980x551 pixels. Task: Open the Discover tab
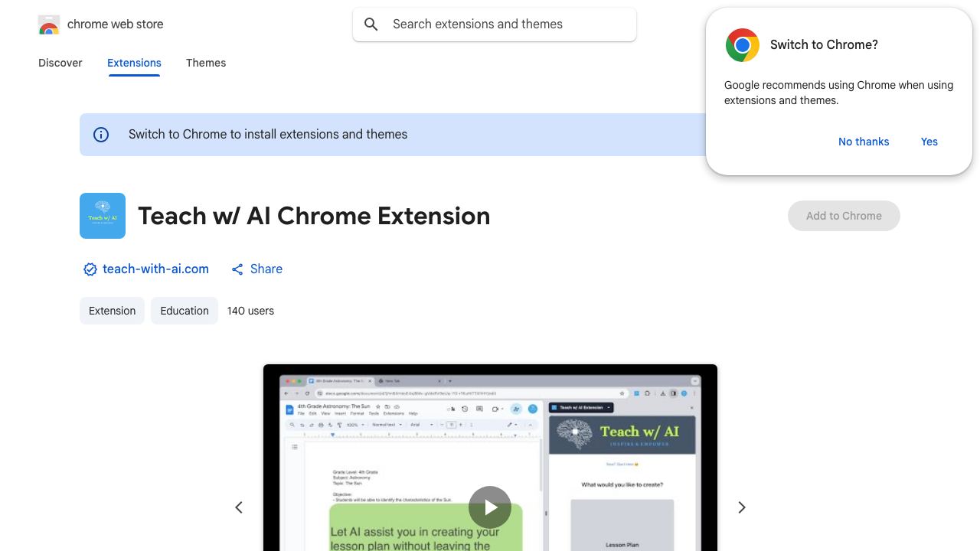click(60, 63)
